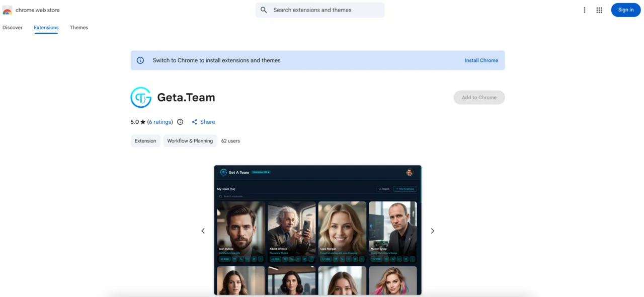Switch to the Themes tab
The height and width of the screenshot is (297, 644).
click(x=79, y=28)
